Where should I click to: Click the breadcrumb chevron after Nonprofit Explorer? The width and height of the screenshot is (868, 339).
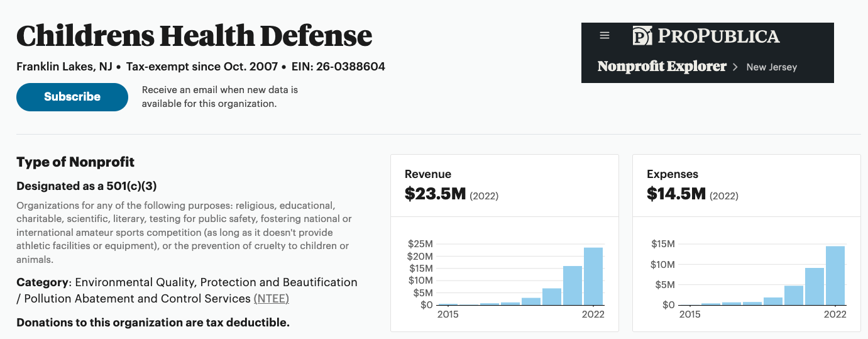735,67
